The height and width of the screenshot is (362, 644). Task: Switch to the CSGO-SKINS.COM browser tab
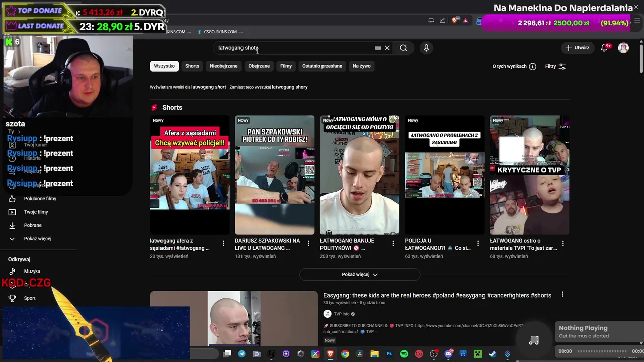tap(220, 32)
